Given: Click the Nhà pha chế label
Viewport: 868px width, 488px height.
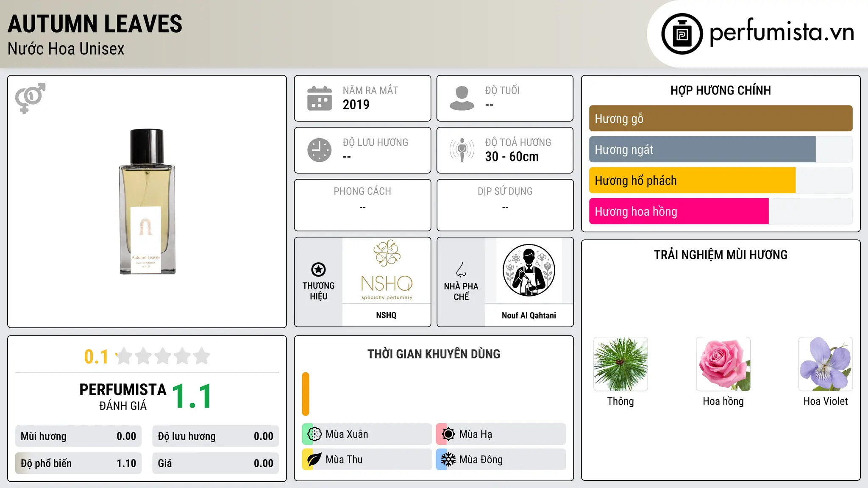Looking at the screenshot, I should (461, 291).
